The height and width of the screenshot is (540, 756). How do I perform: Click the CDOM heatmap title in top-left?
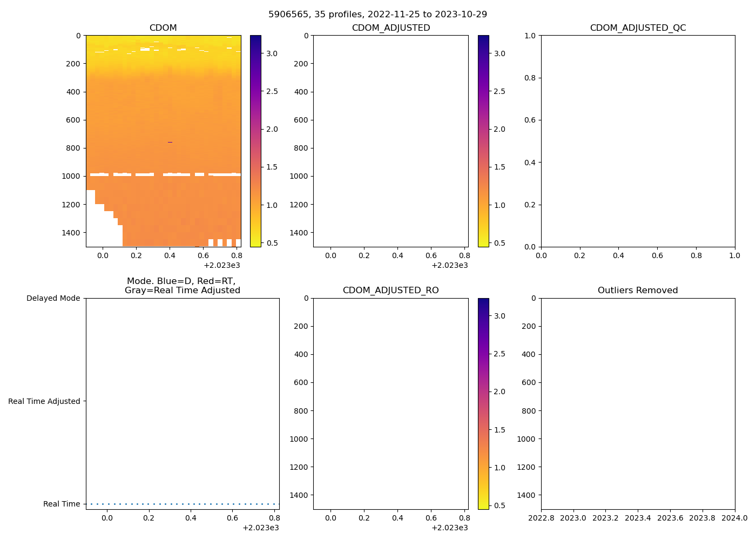[163, 28]
